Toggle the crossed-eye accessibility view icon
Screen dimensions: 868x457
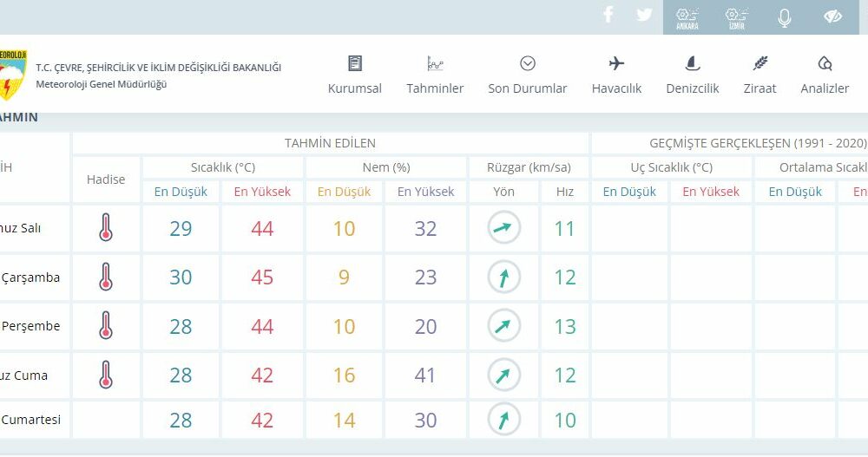pos(832,17)
